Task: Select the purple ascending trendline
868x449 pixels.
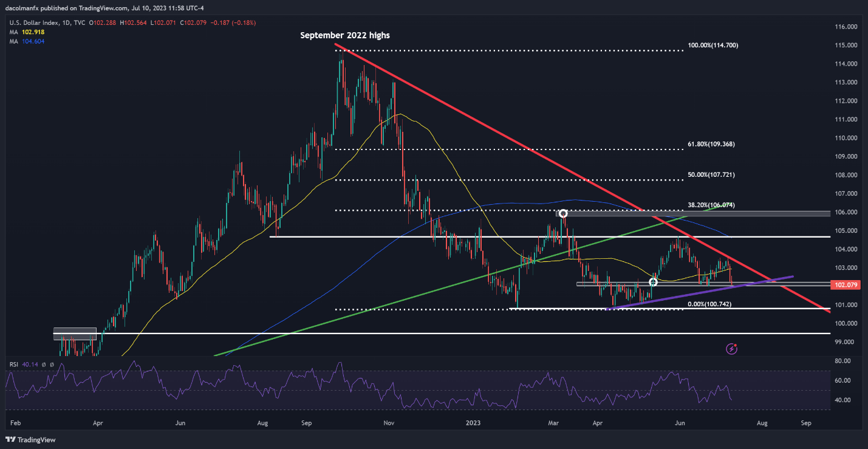Action: (699, 293)
